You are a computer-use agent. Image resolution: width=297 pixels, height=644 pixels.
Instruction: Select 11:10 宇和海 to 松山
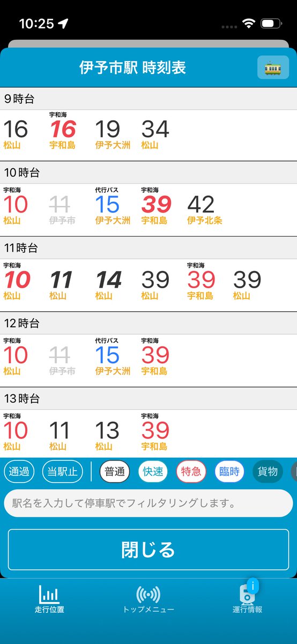(17, 281)
